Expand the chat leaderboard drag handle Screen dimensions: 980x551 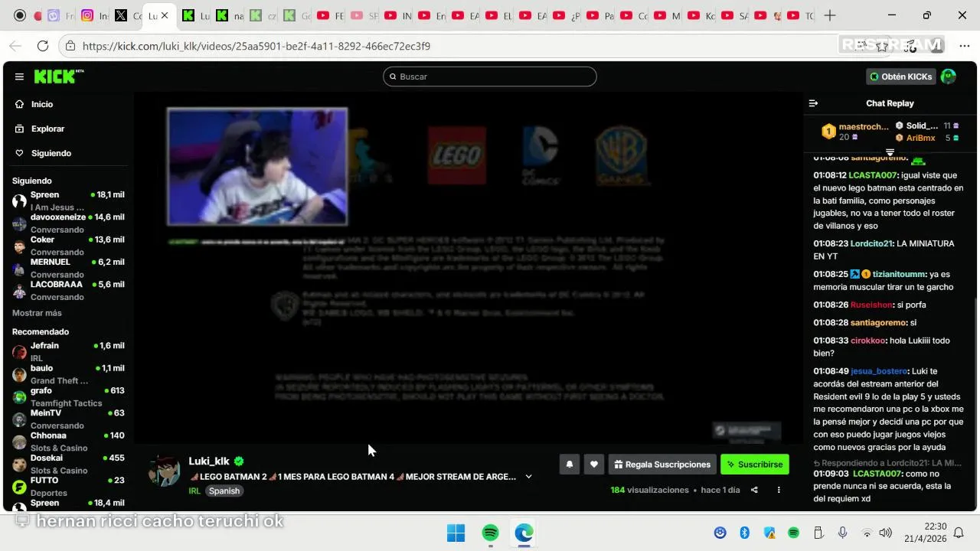pos(890,152)
